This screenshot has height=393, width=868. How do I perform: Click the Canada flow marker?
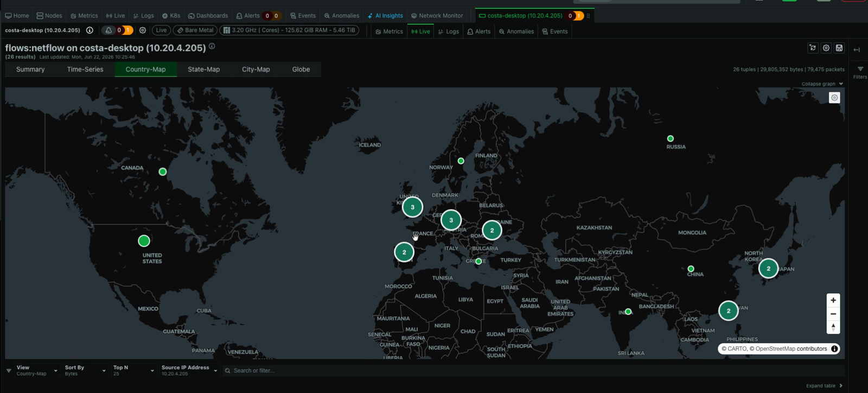tap(162, 172)
